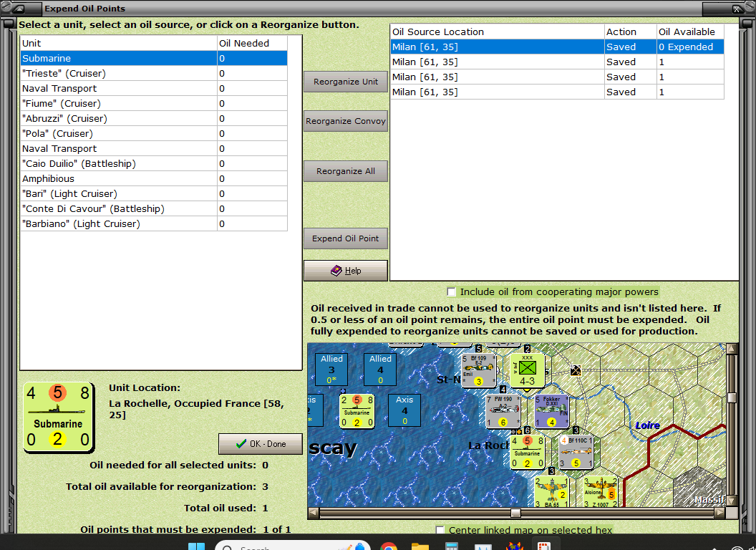Image resolution: width=756 pixels, height=550 pixels.
Task: Click the map scroll down arrow
Action: pos(732,501)
